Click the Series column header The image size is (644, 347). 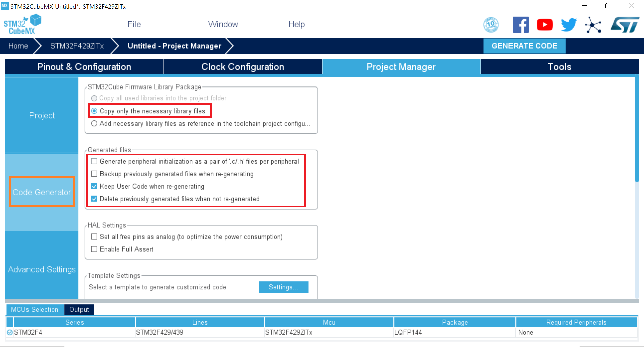click(74, 322)
